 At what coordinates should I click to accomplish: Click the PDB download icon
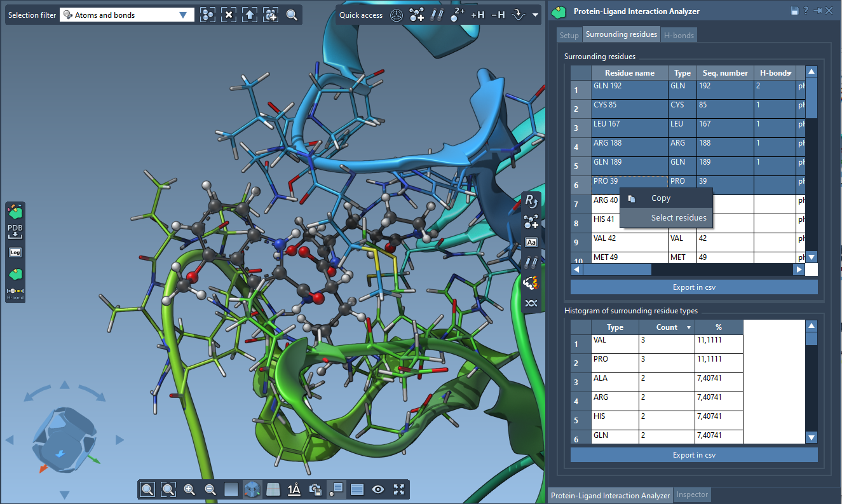15,231
